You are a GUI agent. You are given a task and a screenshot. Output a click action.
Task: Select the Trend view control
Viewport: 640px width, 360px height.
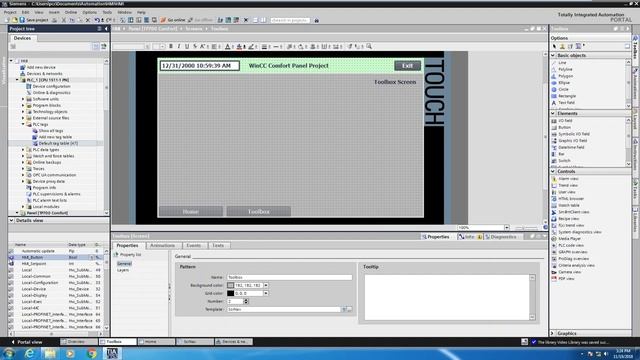tap(567, 185)
